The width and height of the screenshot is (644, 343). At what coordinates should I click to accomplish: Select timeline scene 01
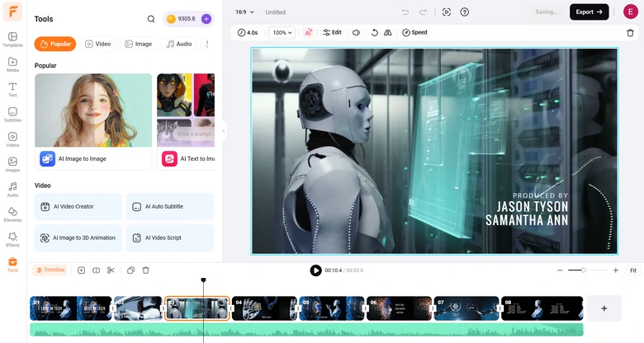[71, 308]
